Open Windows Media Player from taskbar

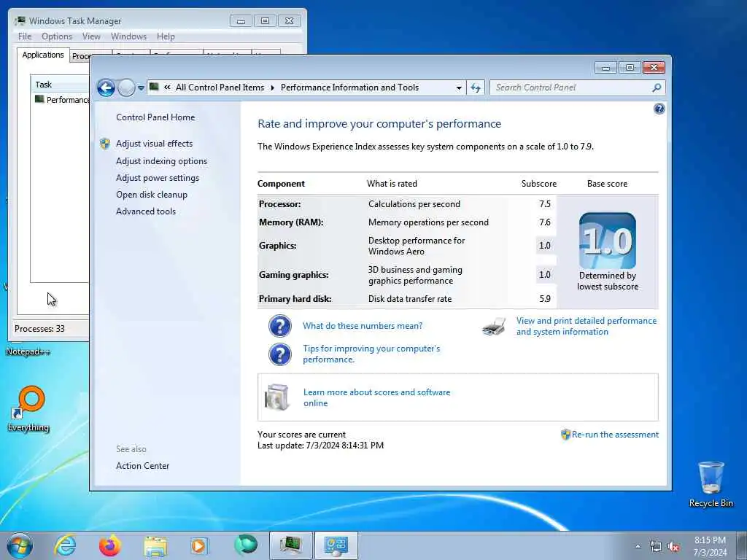pyautogui.click(x=199, y=545)
